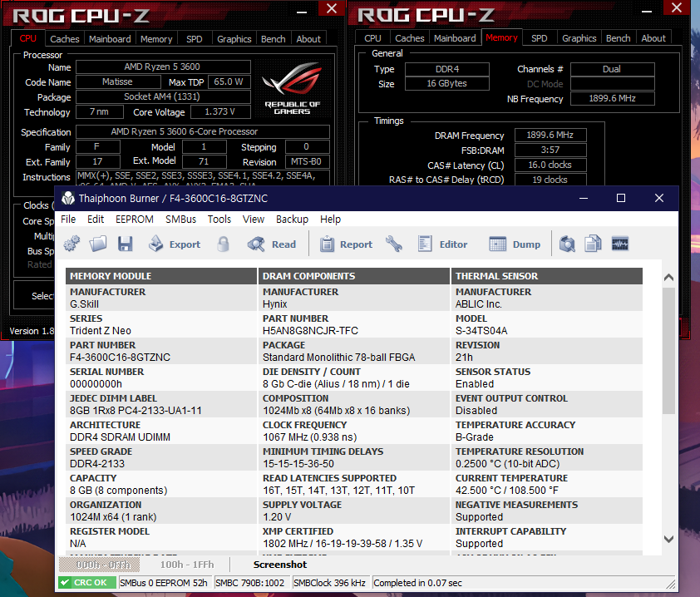
Task: Open Mainboard tab in left CPU-Z window
Action: point(110,39)
